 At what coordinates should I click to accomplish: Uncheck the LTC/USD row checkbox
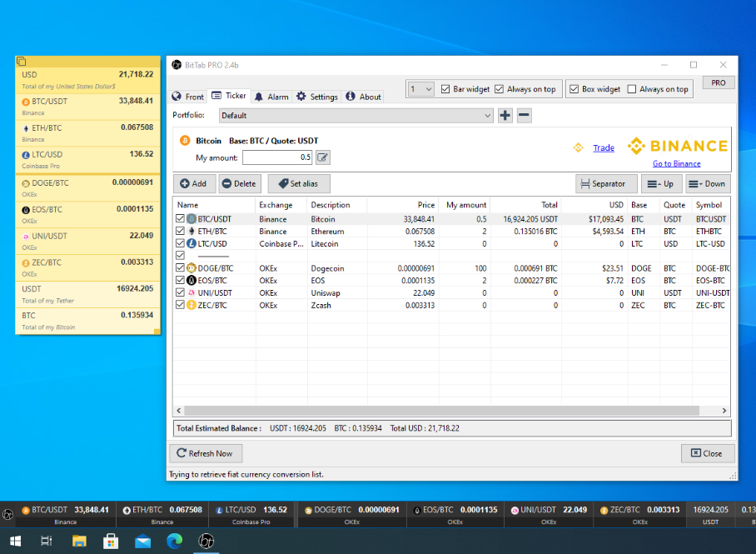coord(181,244)
